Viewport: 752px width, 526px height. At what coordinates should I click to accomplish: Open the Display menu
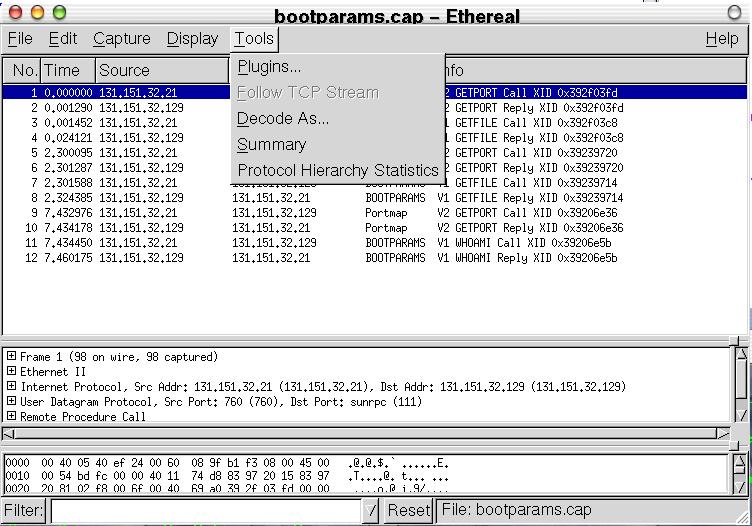tap(192, 38)
